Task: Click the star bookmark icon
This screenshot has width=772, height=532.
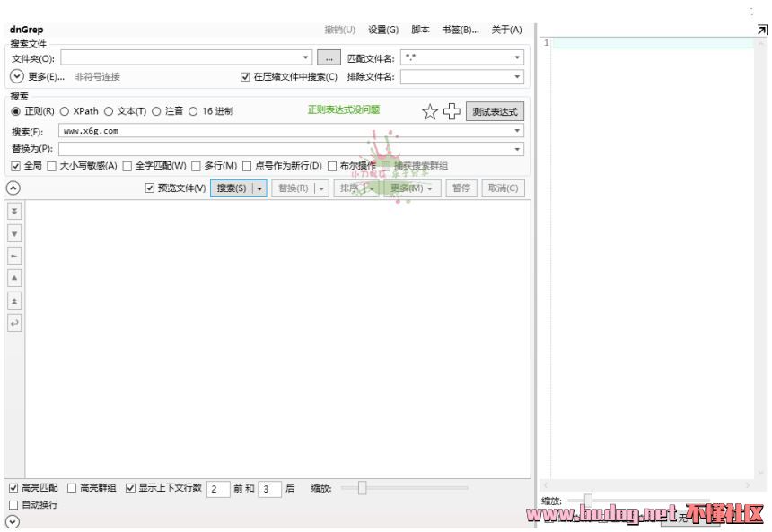Action: click(x=430, y=111)
